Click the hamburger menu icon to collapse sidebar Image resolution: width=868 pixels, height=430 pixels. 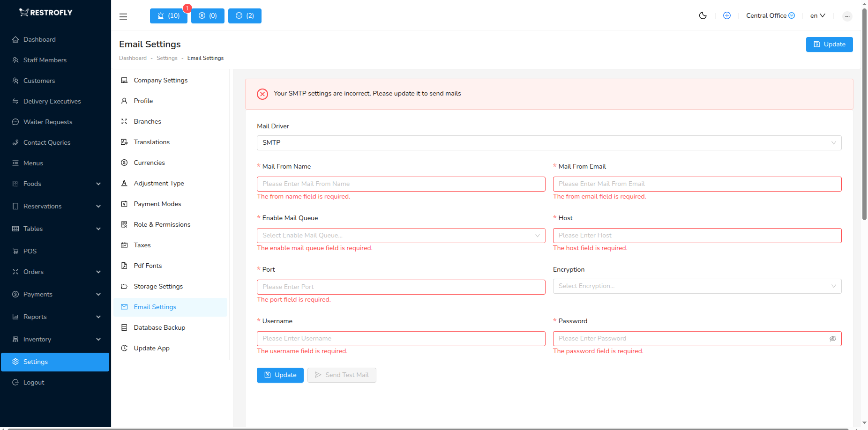(x=123, y=17)
